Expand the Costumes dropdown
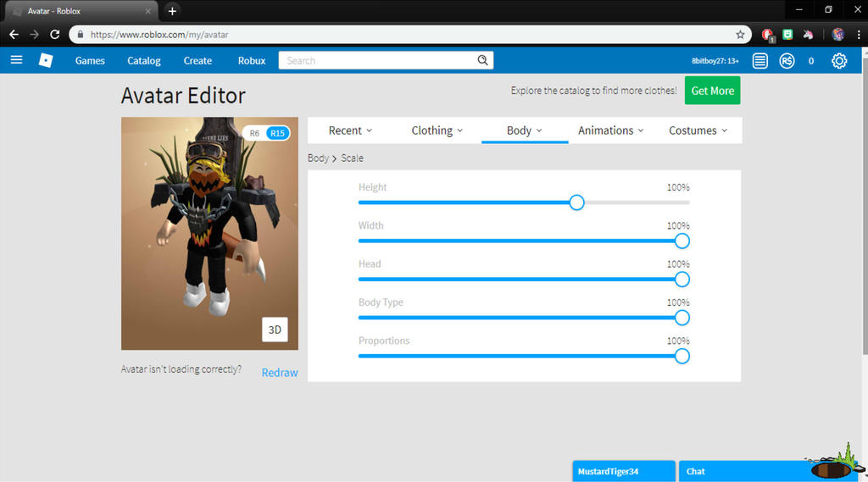Viewport: 868px width, 482px height. [x=698, y=130]
